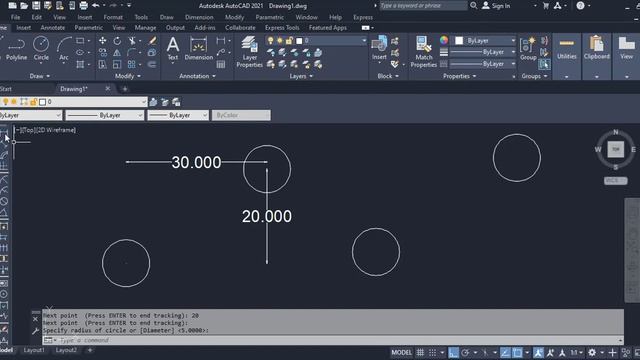Toggle drawing grid display in status bar

pos(420,353)
